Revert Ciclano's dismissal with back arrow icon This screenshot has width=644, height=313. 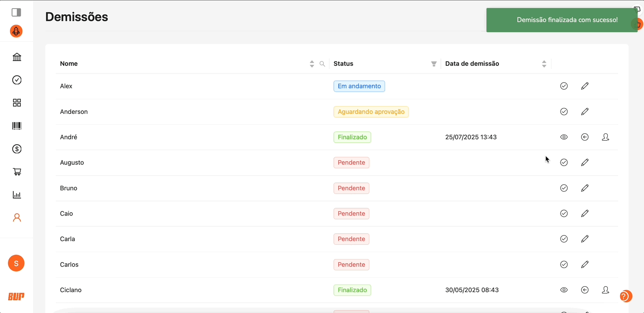click(585, 290)
